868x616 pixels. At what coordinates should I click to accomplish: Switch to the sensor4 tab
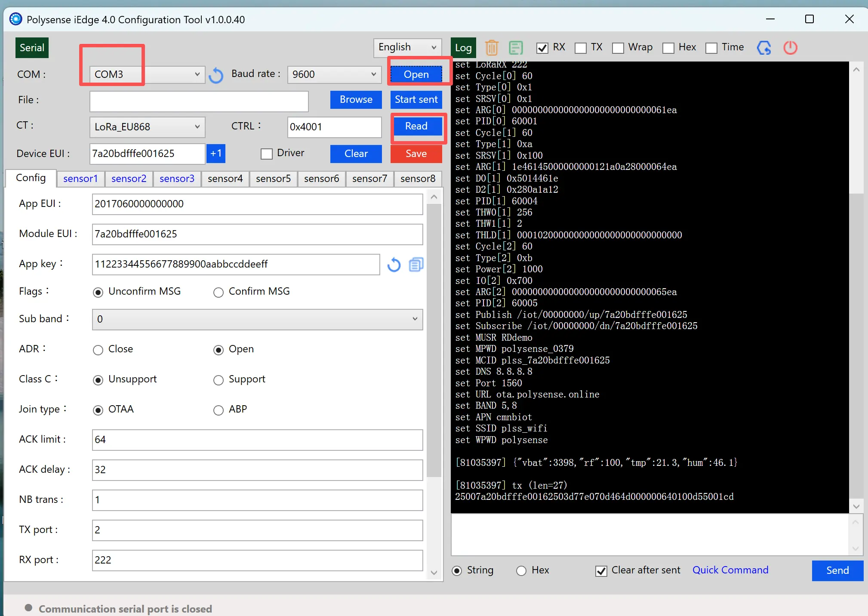pyautogui.click(x=225, y=179)
